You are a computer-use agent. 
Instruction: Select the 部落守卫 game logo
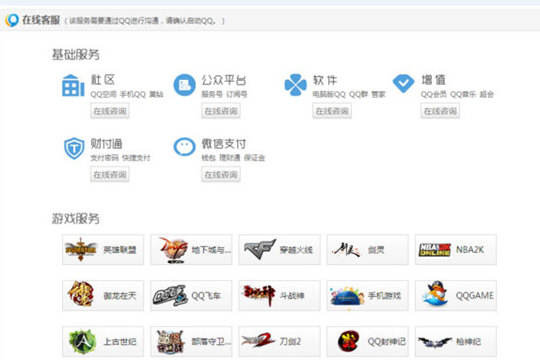coord(170,342)
